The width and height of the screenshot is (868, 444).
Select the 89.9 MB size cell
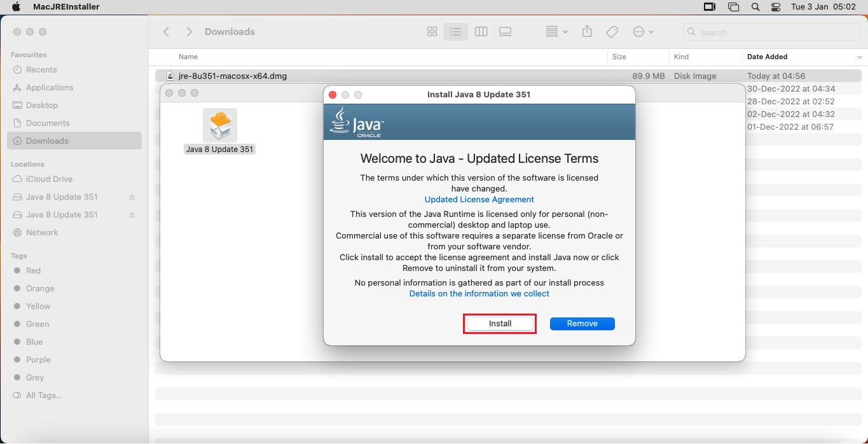648,76
